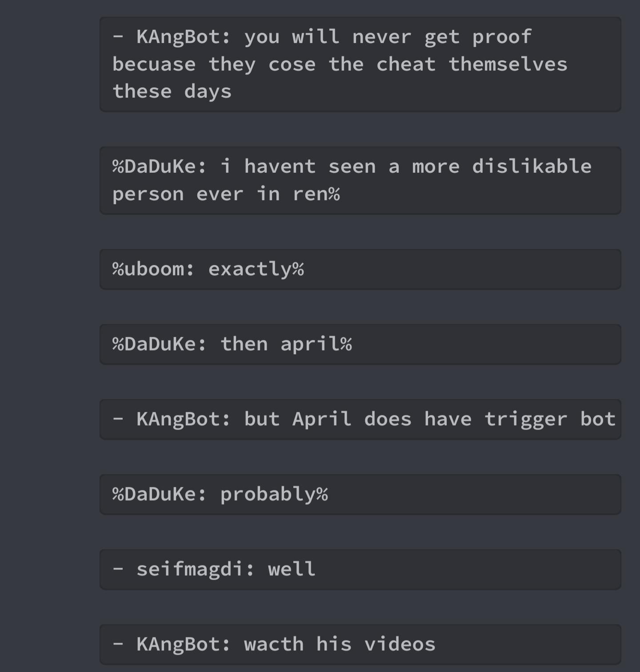Viewport: 640px width, 672px height.
Task: Click the word 'videos' in last message
Action: 400,644
